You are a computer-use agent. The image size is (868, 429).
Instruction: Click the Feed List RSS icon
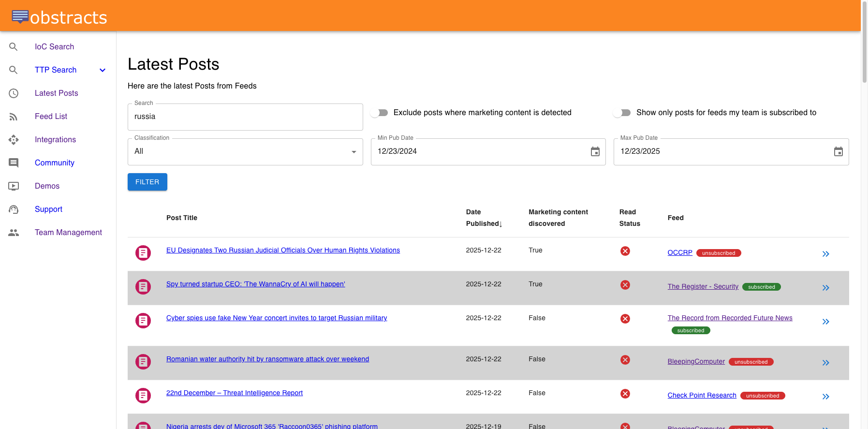click(x=14, y=117)
